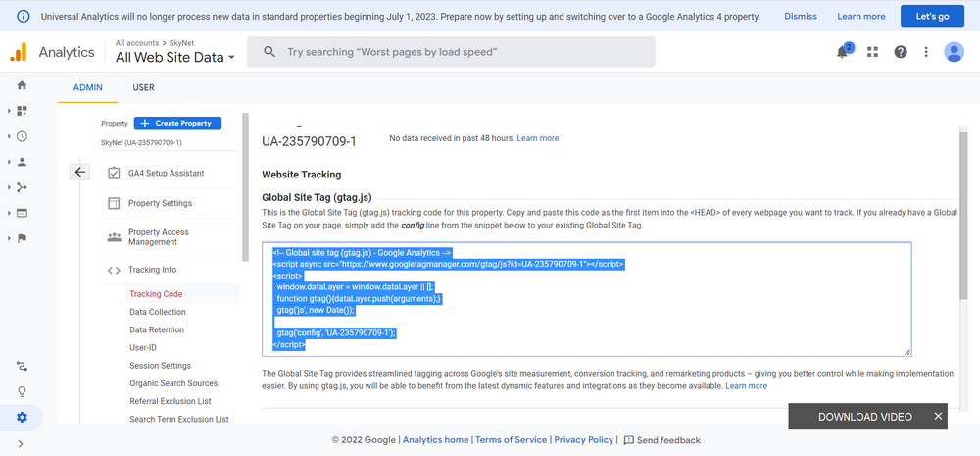The image size is (980, 456).
Task: Open the Discover lightbulb icon in sidebar
Action: 22,392
